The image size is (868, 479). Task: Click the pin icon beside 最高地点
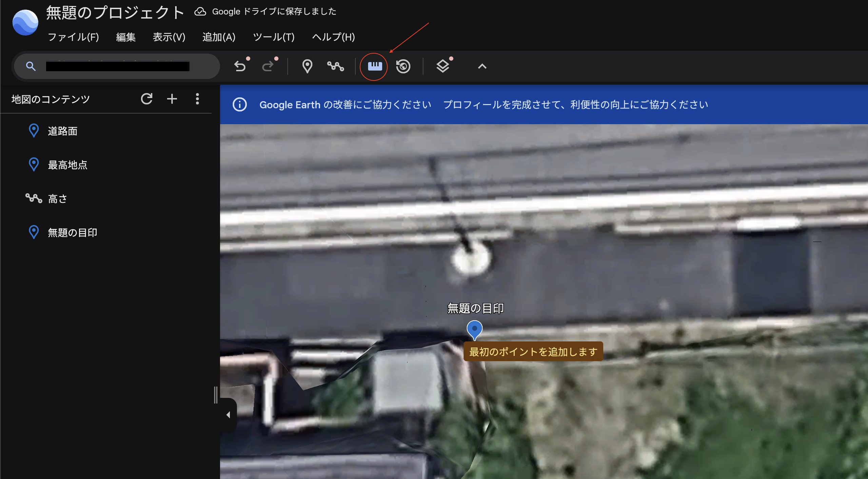coord(34,165)
